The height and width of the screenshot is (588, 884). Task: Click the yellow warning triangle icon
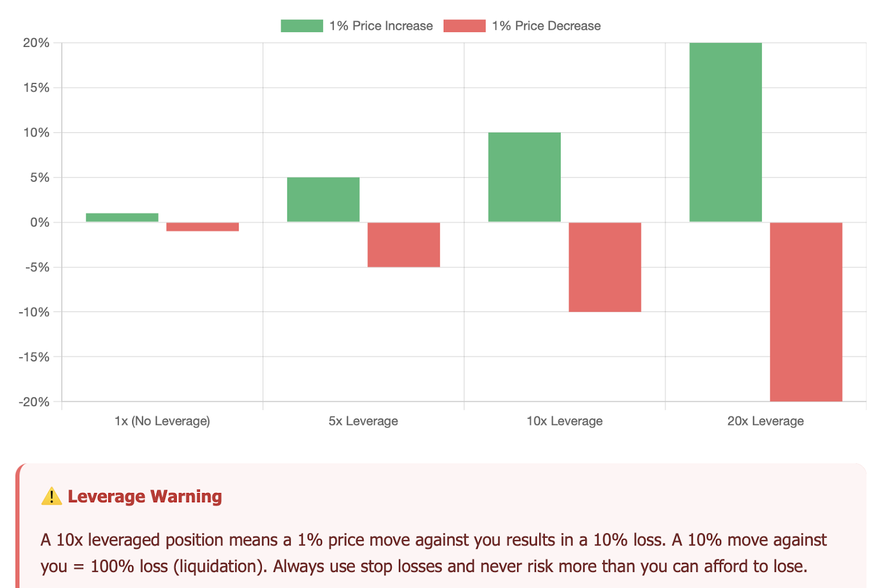tap(51, 496)
